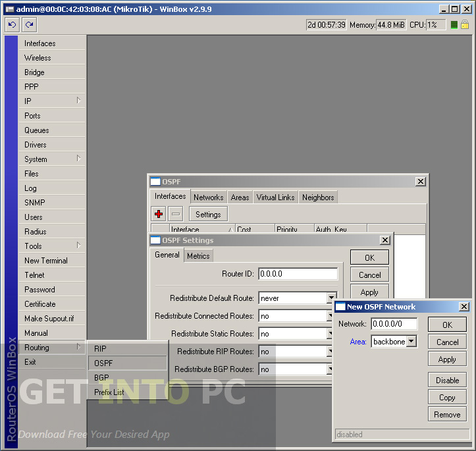The image size is (476, 451).
Task: Open Redistribute BGP Routes dropdown
Action: point(330,369)
